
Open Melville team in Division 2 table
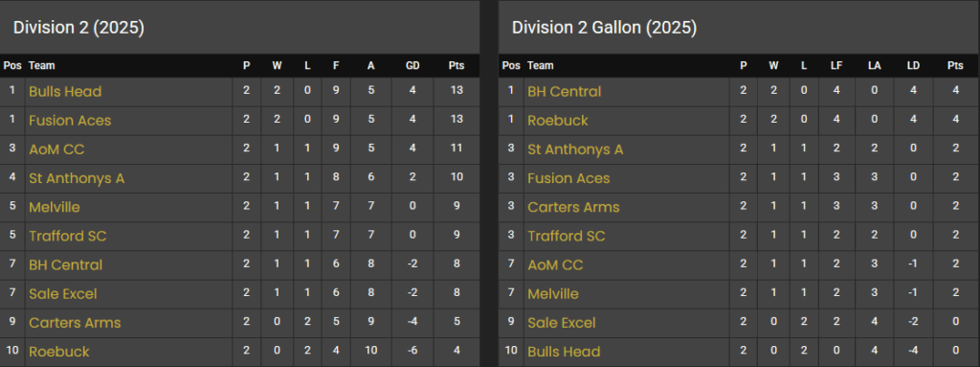point(55,207)
